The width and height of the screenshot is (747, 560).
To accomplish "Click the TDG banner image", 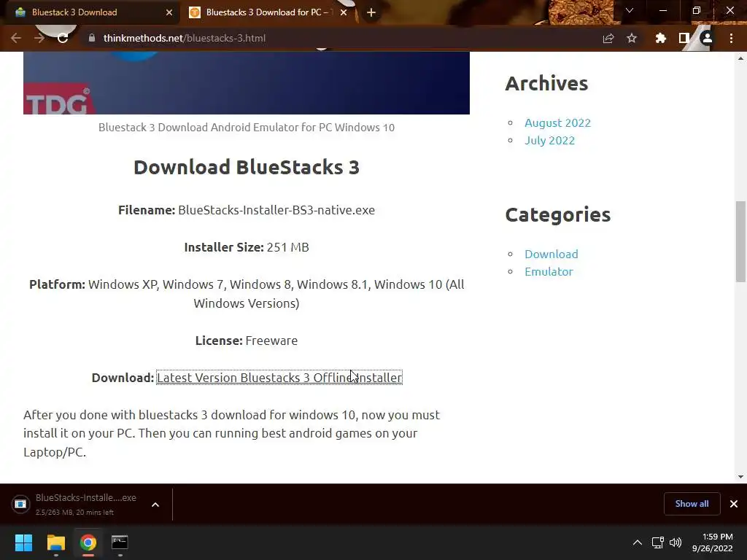I will (x=247, y=83).
